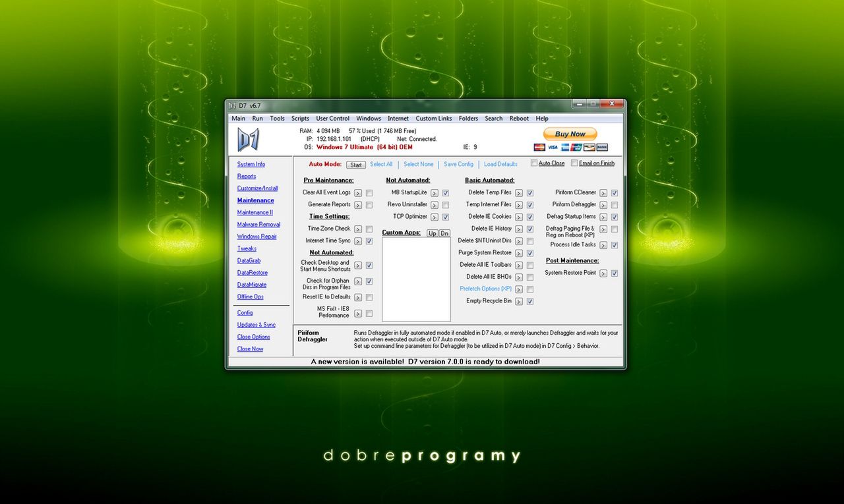Open Updates & Sync in sidebar
Viewport: 844px width, 504px height.
point(256,325)
